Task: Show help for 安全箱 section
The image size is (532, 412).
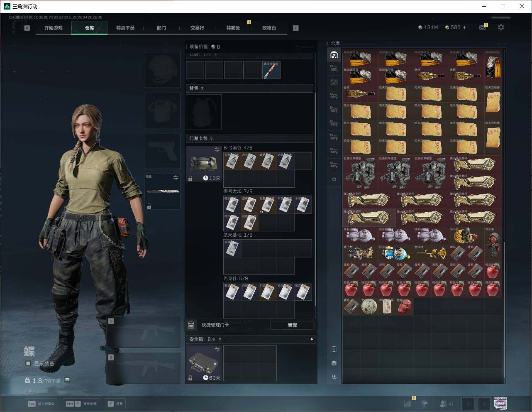Action: click(220, 339)
